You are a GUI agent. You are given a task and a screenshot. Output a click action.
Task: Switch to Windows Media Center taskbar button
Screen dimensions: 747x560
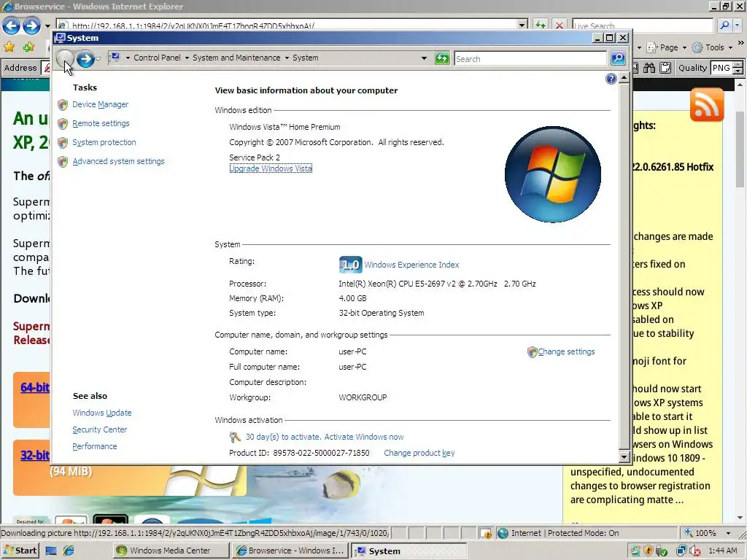(171, 551)
